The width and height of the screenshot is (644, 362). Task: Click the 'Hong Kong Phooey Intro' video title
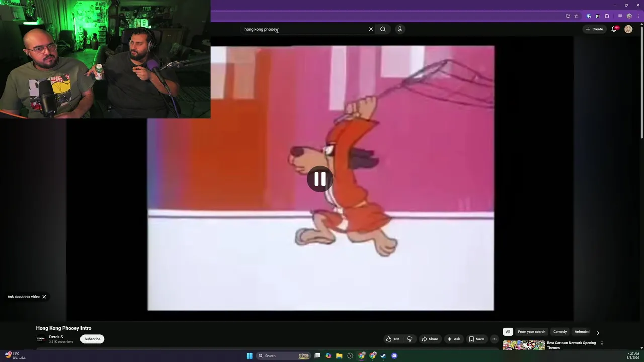63,328
